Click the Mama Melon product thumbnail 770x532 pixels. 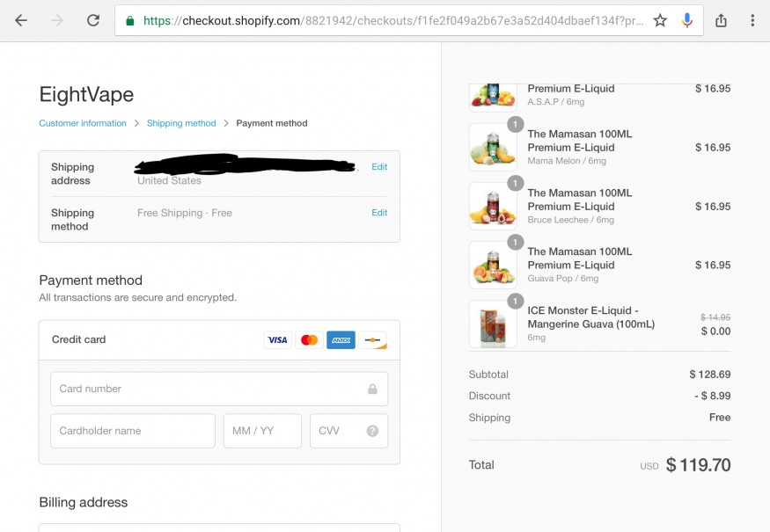point(493,147)
